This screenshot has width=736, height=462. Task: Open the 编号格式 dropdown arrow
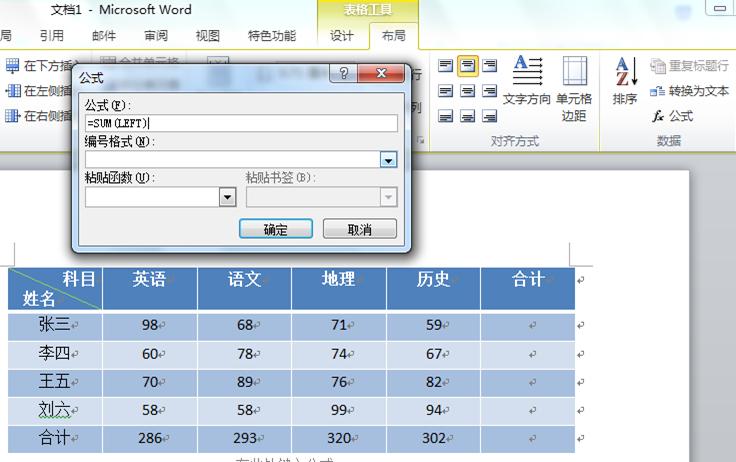pyautogui.click(x=388, y=160)
